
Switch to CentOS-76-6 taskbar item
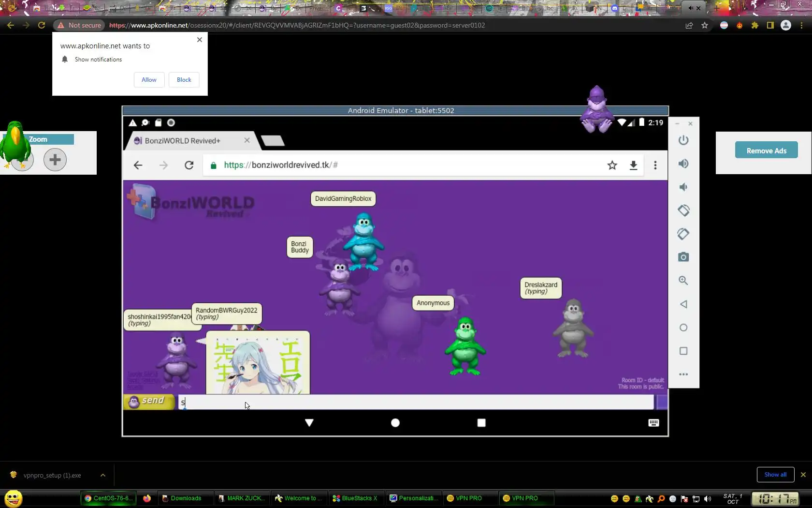pyautogui.click(x=109, y=498)
